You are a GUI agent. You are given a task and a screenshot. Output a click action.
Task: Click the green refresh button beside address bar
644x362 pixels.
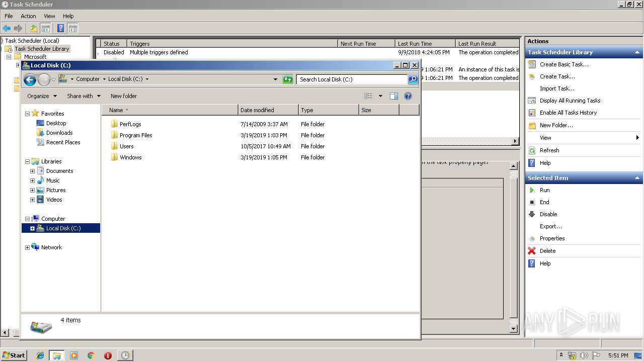click(x=288, y=79)
